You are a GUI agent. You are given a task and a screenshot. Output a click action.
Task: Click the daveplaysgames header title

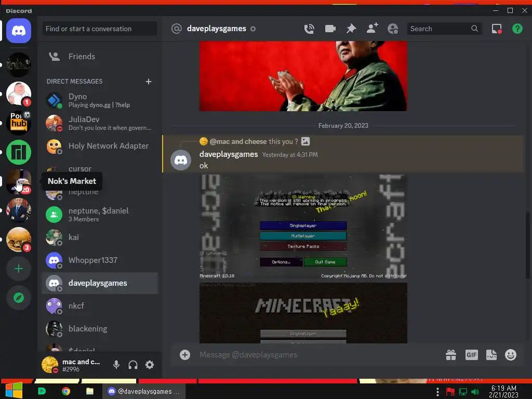point(217,29)
